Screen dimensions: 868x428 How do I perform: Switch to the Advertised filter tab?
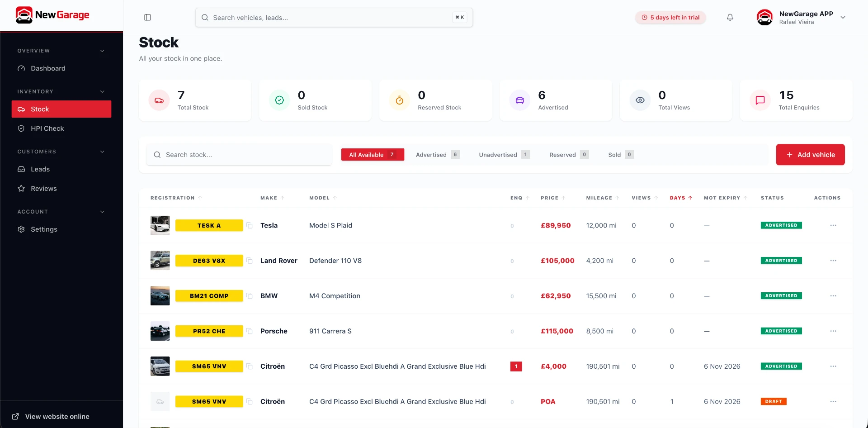(x=437, y=155)
